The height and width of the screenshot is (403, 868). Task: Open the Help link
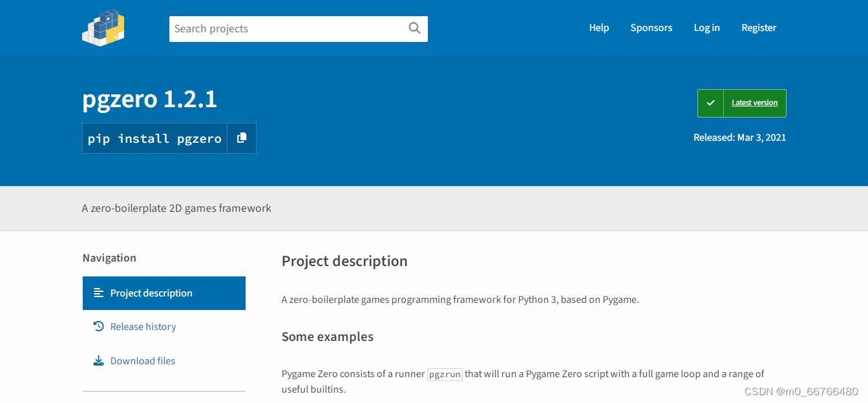point(599,28)
